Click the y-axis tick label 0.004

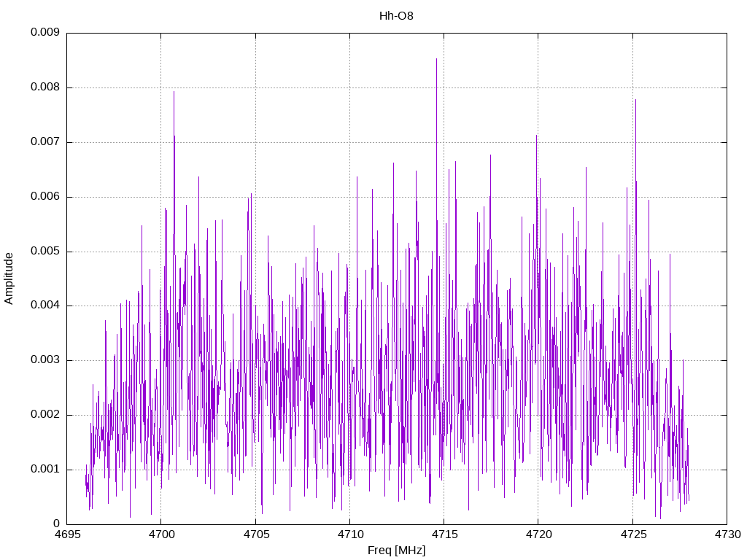point(45,306)
